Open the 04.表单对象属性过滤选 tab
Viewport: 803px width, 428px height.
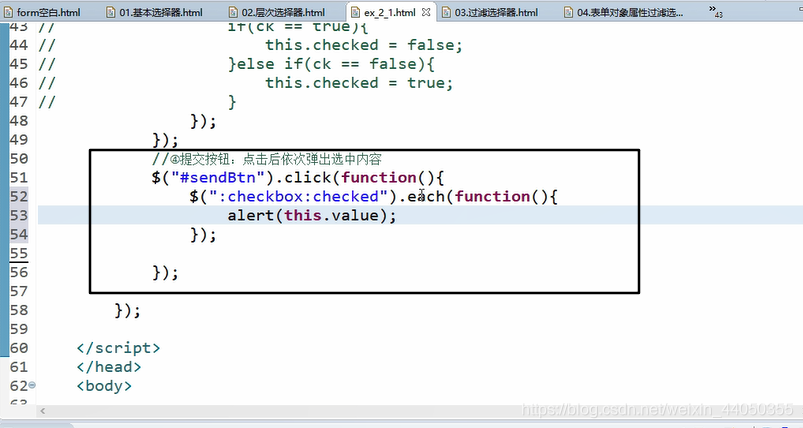(624, 12)
